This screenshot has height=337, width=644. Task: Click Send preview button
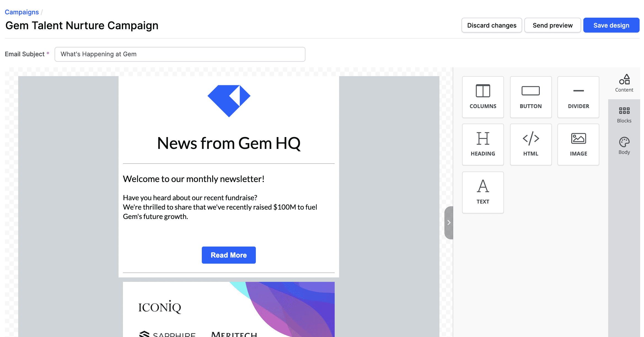pos(552,25)
